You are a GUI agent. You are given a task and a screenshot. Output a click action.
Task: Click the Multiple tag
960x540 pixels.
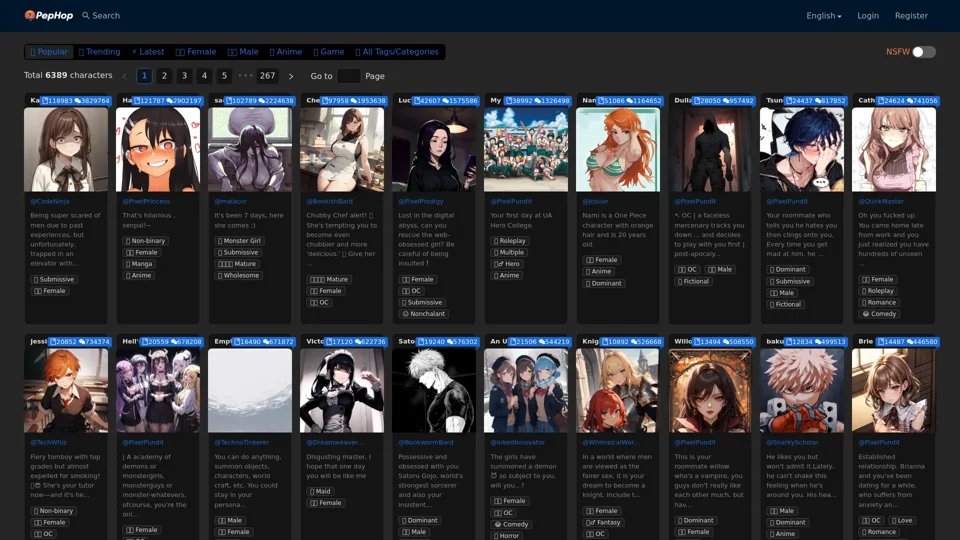(x=509, y=252)
